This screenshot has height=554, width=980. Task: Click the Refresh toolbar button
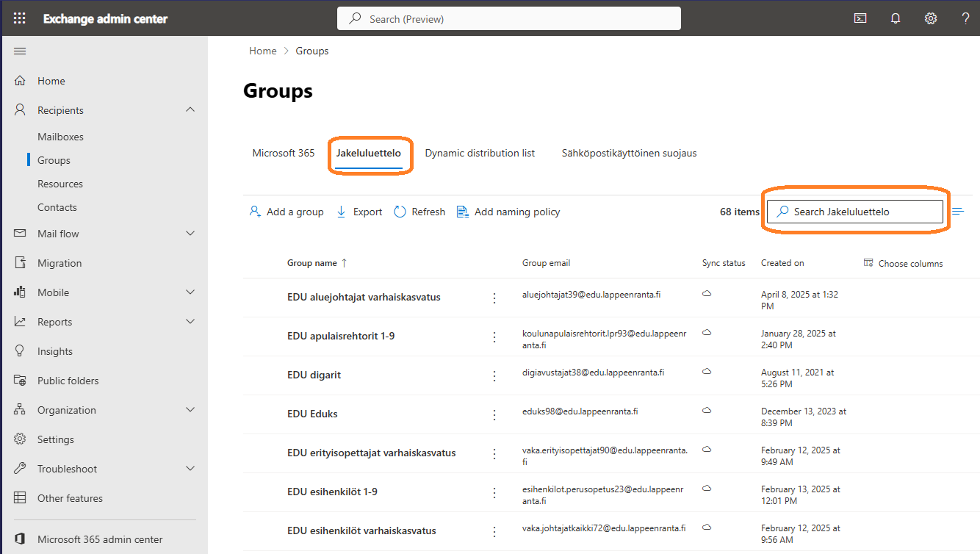tap(419, 212)
